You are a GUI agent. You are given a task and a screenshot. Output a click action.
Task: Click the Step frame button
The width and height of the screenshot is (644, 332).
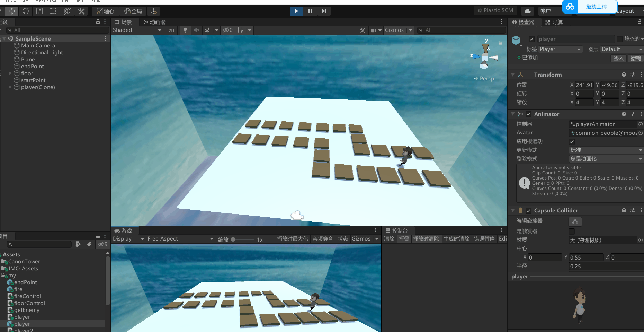(x=324, y=11)
